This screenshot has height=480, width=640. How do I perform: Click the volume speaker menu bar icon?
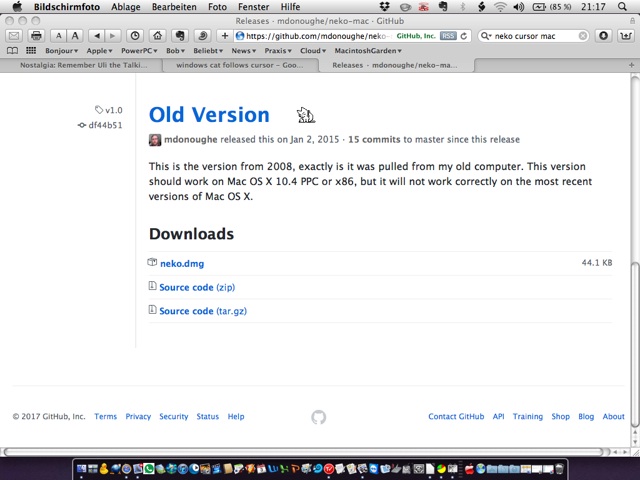[518, 7]
